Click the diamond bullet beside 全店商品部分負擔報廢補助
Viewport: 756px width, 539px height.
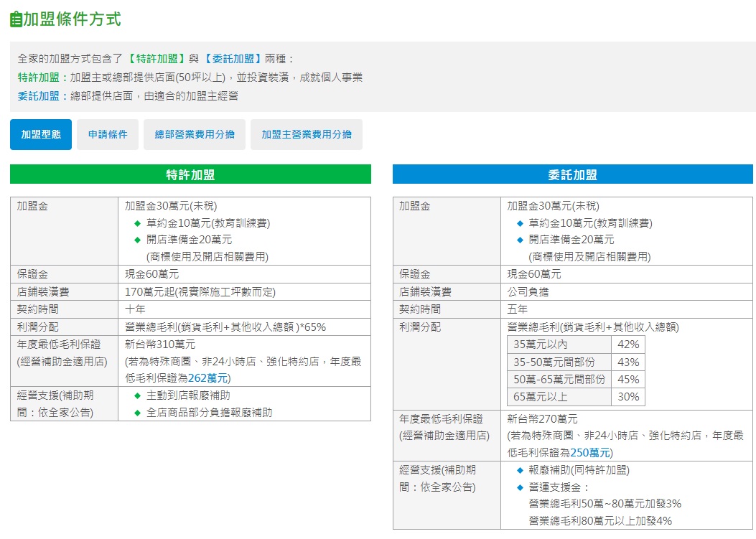tap(137, 413)
